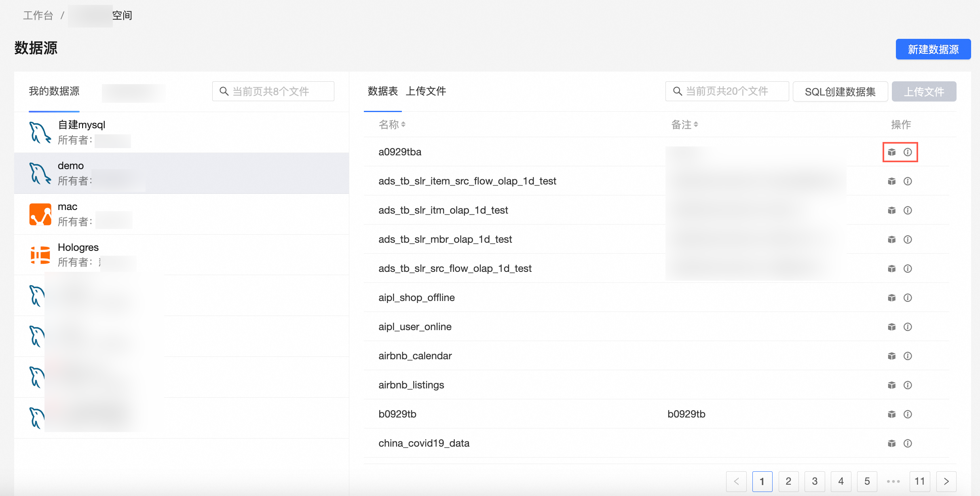Screen dimensions: 980x496
Task: Click info icon for b0929tb row
Action: coord(908,414)
